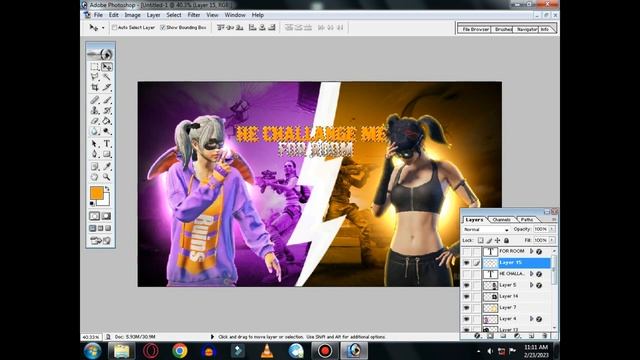640x360 pixels.
Task: Switch to Paths tab
Action: [x=527, y=220]
